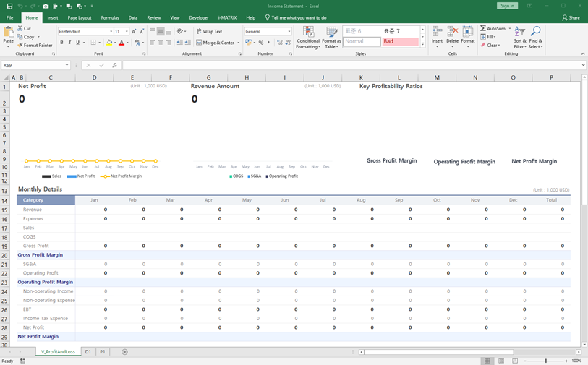
Task: Click the Tell me search field
Action: (298, 17)
